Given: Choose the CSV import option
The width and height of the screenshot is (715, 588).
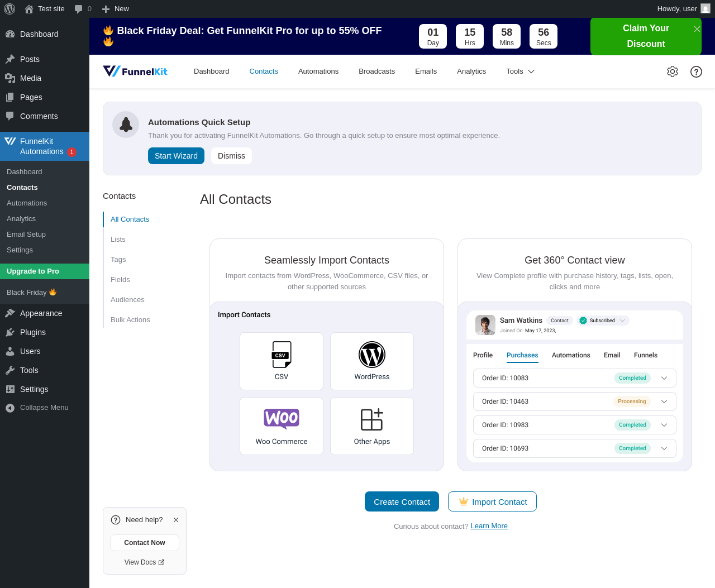Looking at the screenshot, I should click(x=282, y=361).
